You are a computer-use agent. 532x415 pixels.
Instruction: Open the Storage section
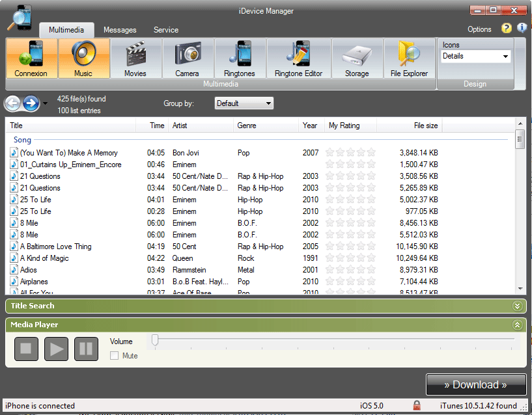(357, 59)
